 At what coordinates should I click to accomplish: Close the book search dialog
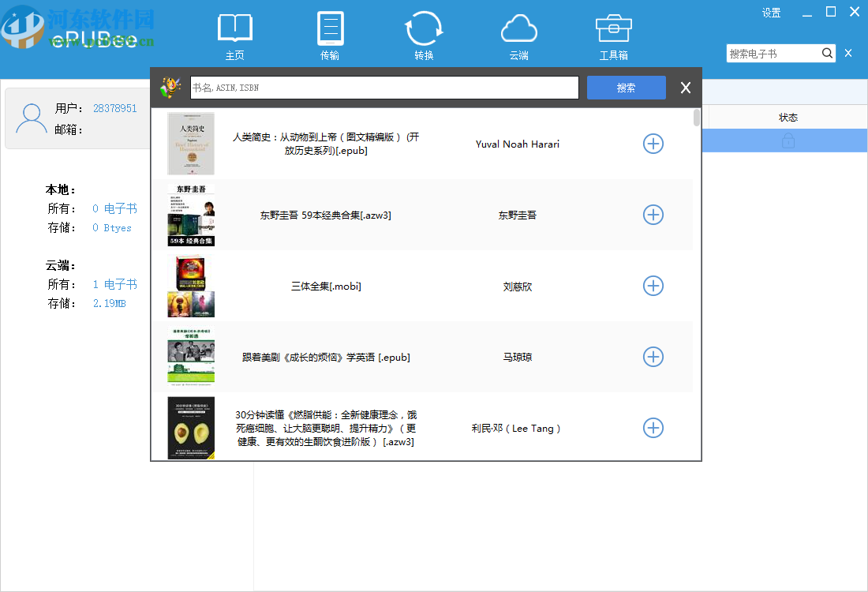[685, 88]
